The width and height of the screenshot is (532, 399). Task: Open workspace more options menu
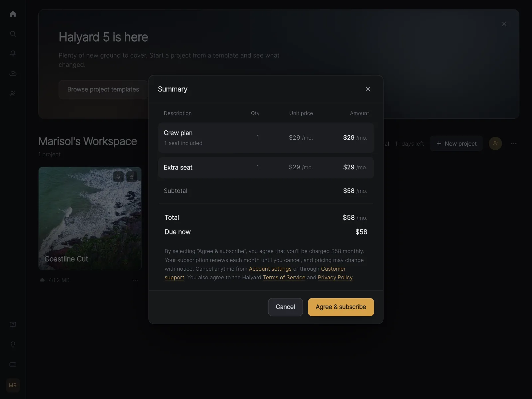pos(514,143)
